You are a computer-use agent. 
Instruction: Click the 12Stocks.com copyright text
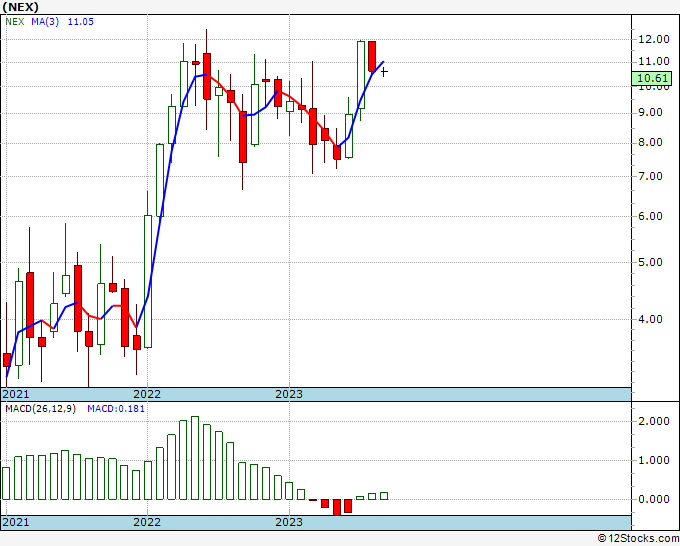638,538
